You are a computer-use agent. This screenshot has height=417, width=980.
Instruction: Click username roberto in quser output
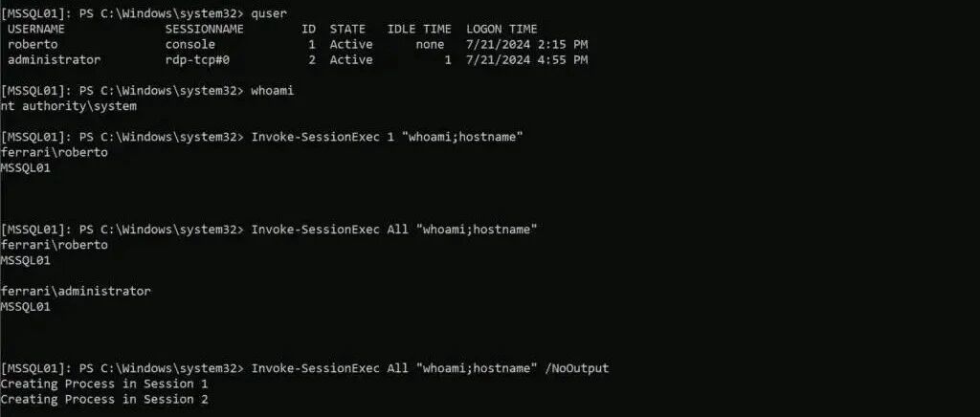pos(33,44)
